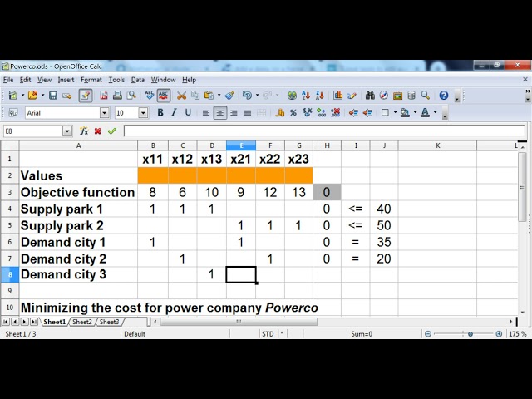Expand the Name Box dropdown

(x=67, y=131)
